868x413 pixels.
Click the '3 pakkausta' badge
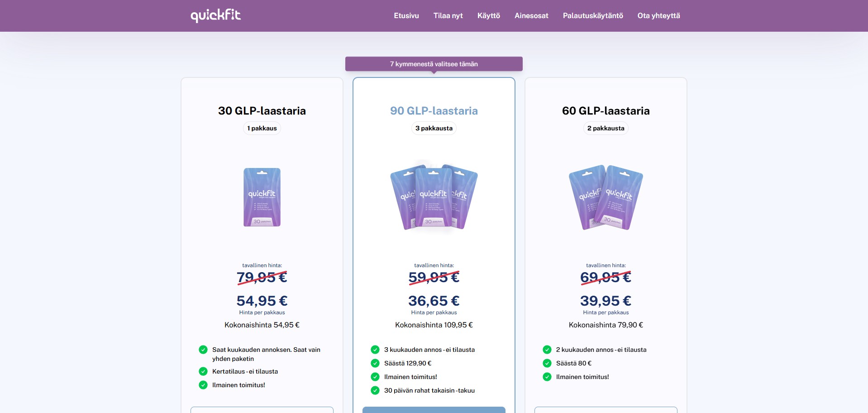pyautogui.click(x=434, y=128)
